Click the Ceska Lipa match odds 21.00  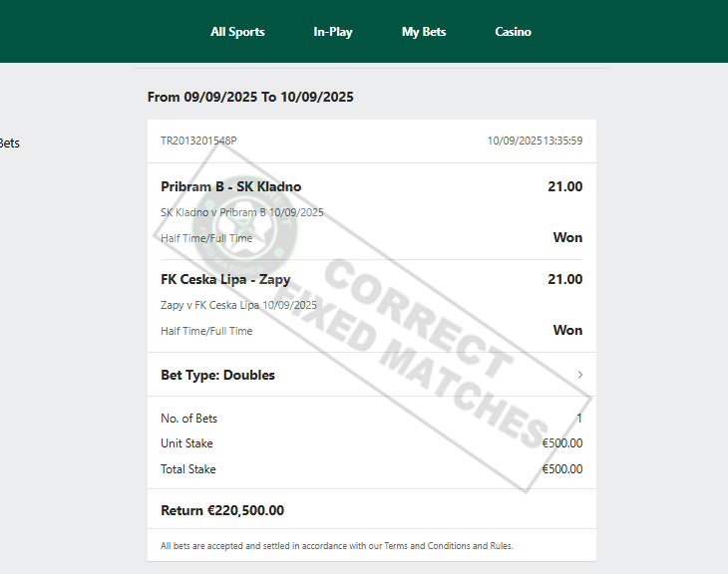tap(564, 279)
